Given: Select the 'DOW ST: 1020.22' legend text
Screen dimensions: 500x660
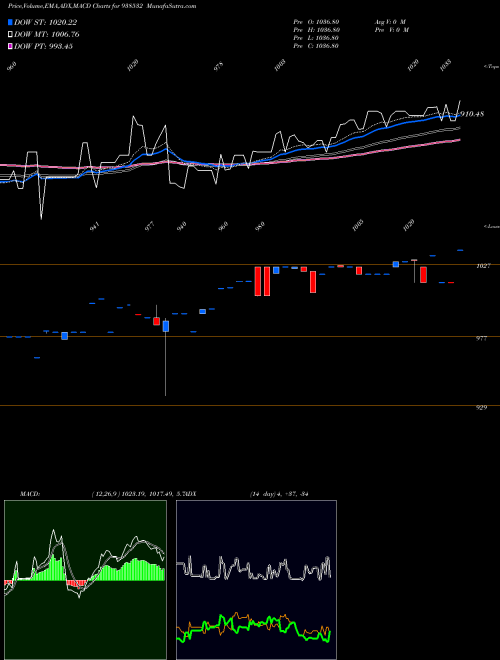Looking at the screenshot, I should [x=45, y=22].
